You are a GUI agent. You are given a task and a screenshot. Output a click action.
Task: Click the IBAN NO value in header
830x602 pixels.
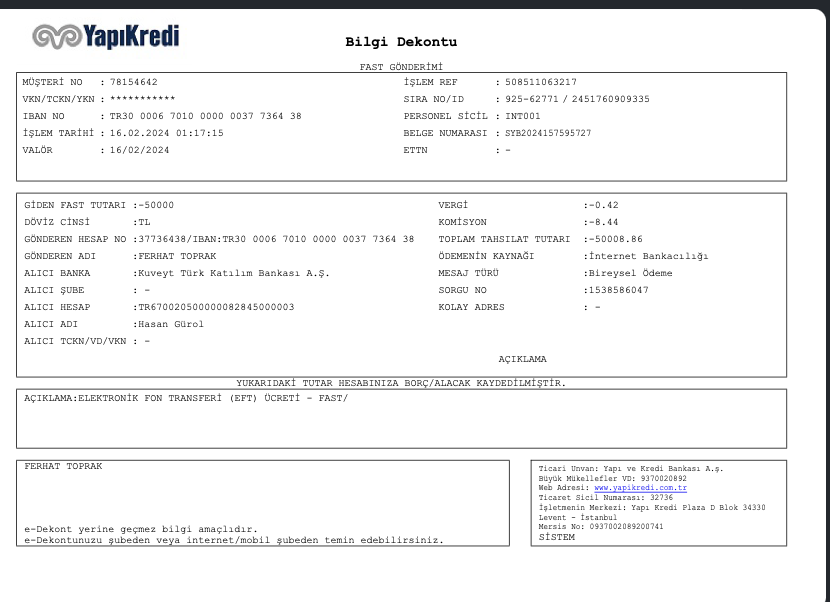click(205, 116)
